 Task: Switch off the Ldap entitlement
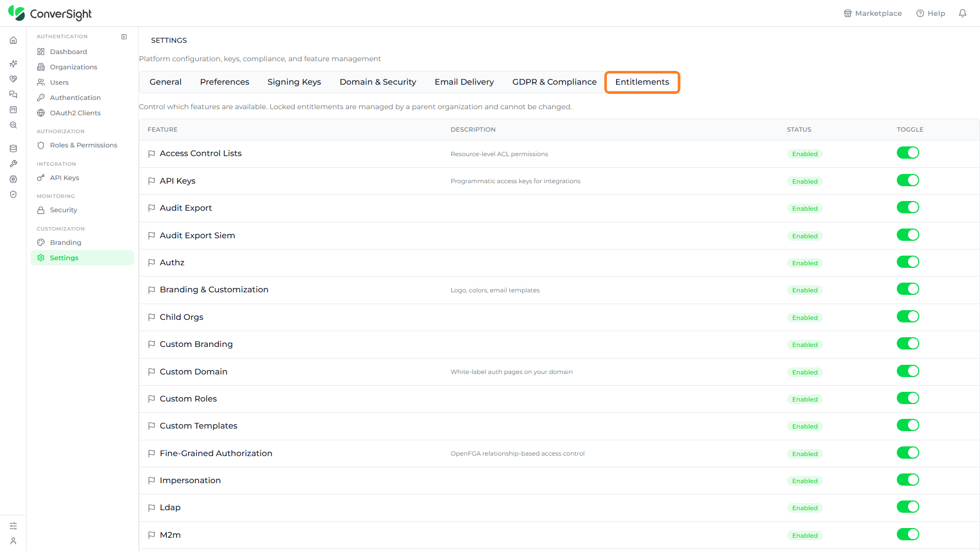tap(908, 507)
